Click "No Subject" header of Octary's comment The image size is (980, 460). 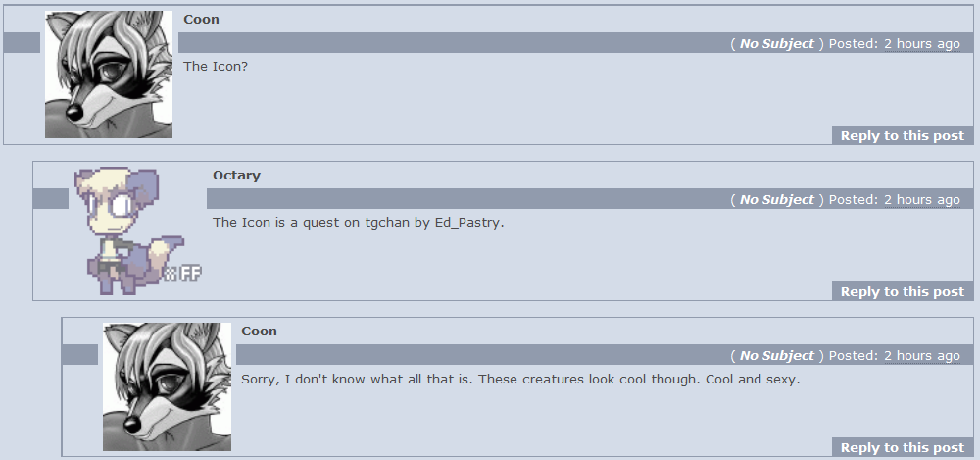[x=776, y=200]
